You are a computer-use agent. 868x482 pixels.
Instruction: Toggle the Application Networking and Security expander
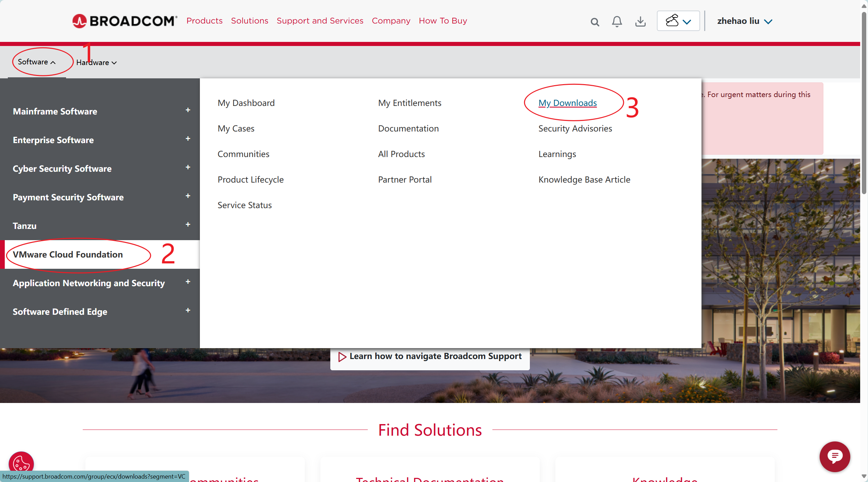[188, 282]
